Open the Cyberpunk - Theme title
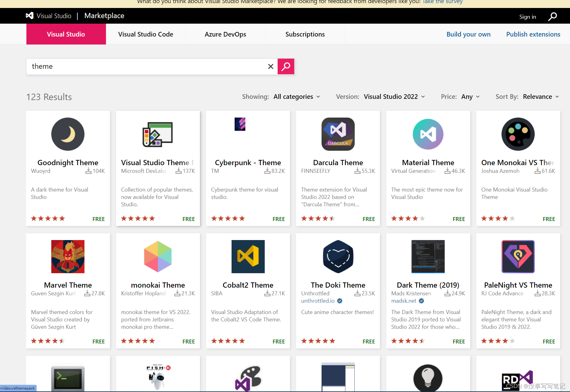Viewport: 570px width, 392px height. 248,162
